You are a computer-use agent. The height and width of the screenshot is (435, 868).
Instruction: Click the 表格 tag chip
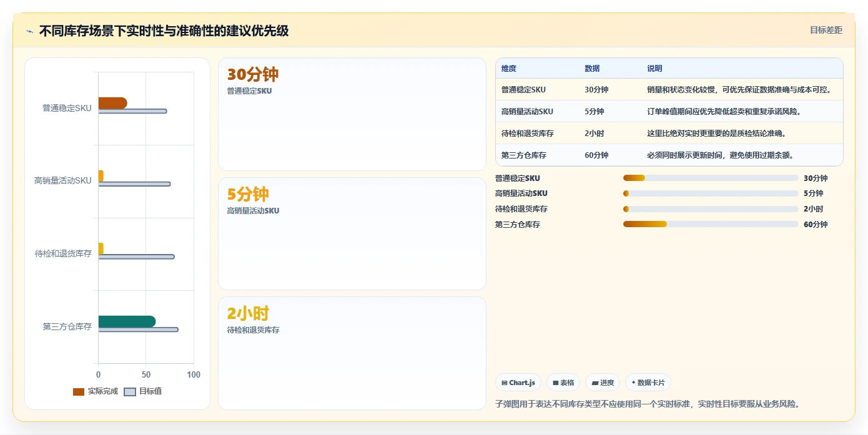tap(563, 383)
